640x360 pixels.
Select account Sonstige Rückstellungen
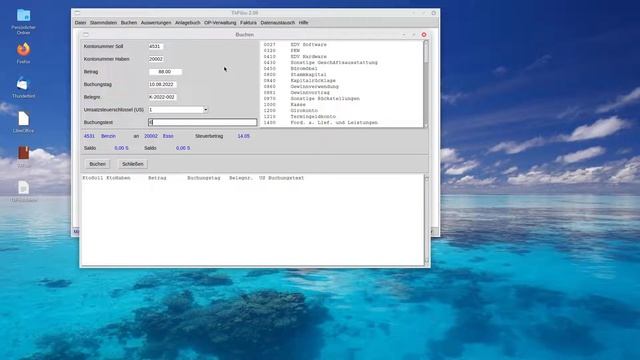click(312, 99)
